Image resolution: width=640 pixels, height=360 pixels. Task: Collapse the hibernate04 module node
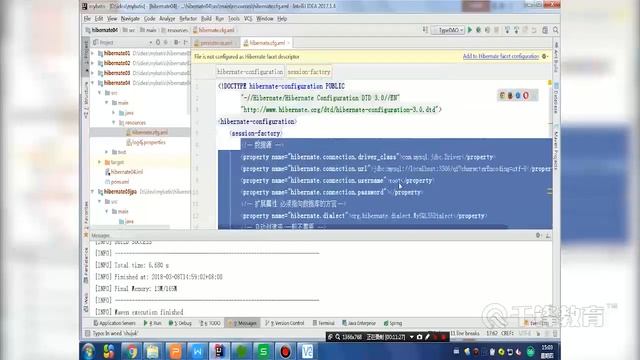point(93,83)
